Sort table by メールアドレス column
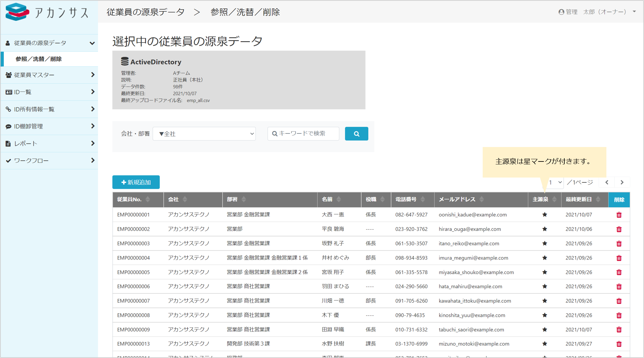 point(481,199)
